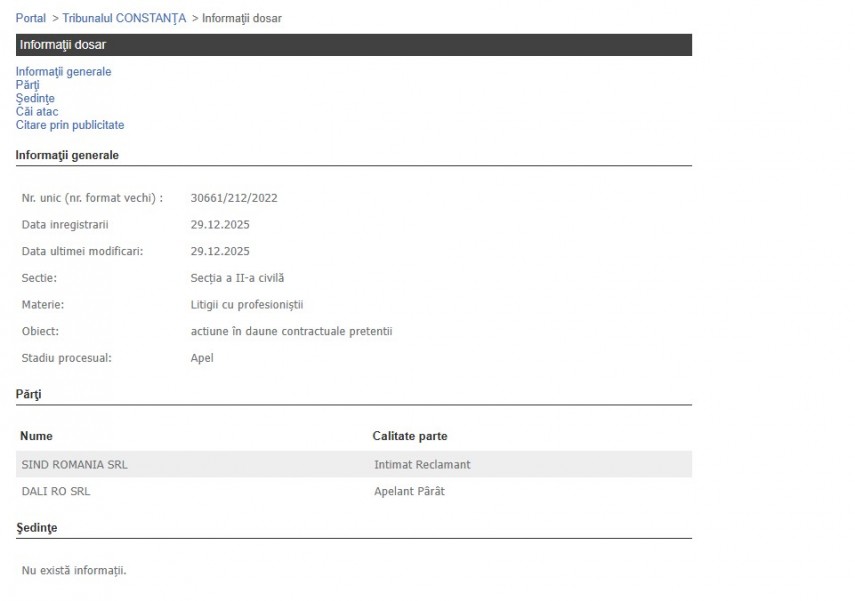Click the Portal breadcrumb link

click(30, 18)
